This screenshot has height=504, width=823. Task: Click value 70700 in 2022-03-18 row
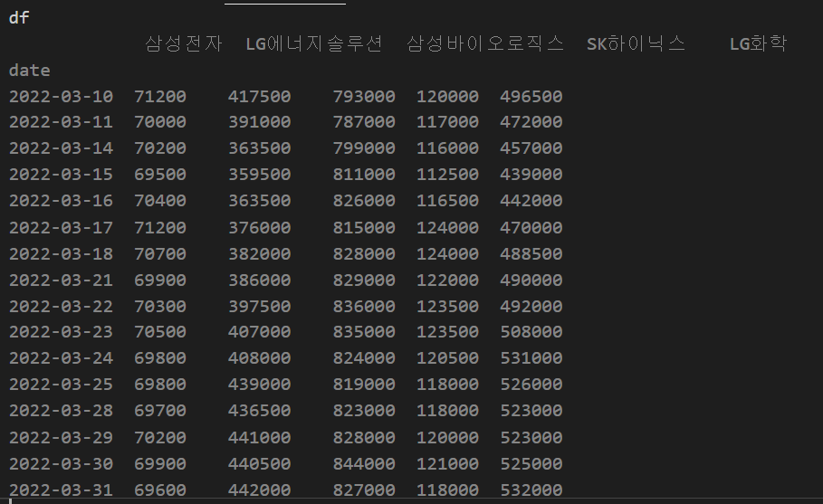coord(160,254)
